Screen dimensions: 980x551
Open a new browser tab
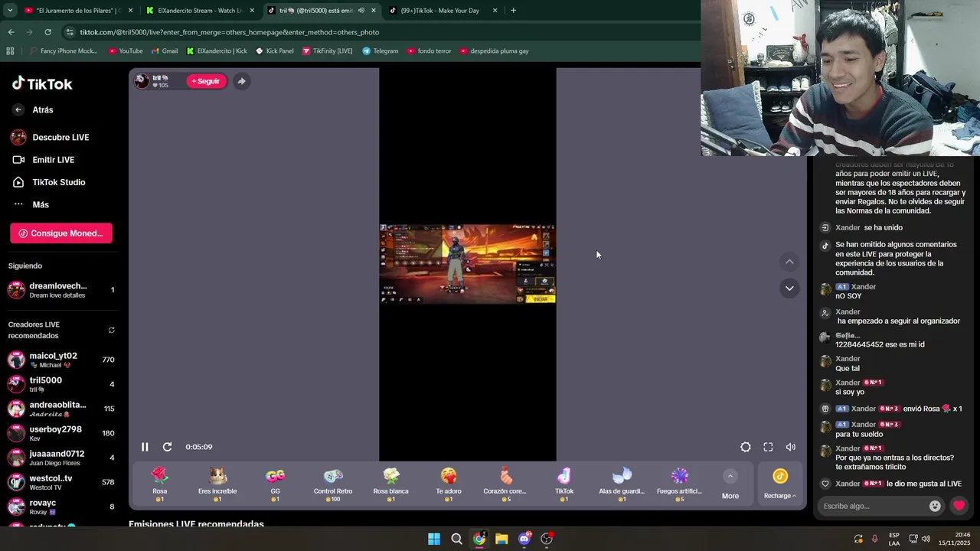[513, 11]
